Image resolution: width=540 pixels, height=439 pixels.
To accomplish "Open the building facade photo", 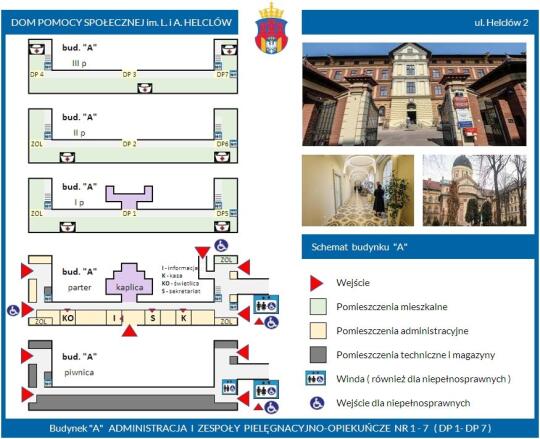I will 414,94.
